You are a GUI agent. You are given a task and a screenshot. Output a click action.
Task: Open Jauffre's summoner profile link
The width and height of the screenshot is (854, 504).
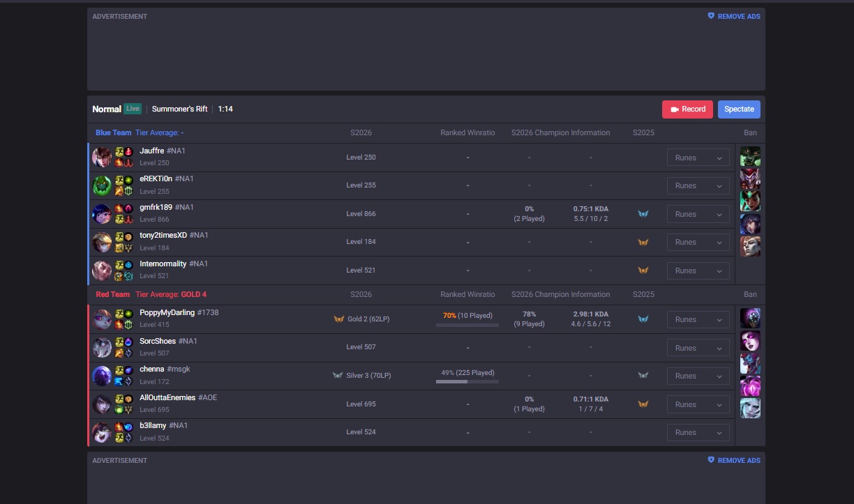click(163, 151)
